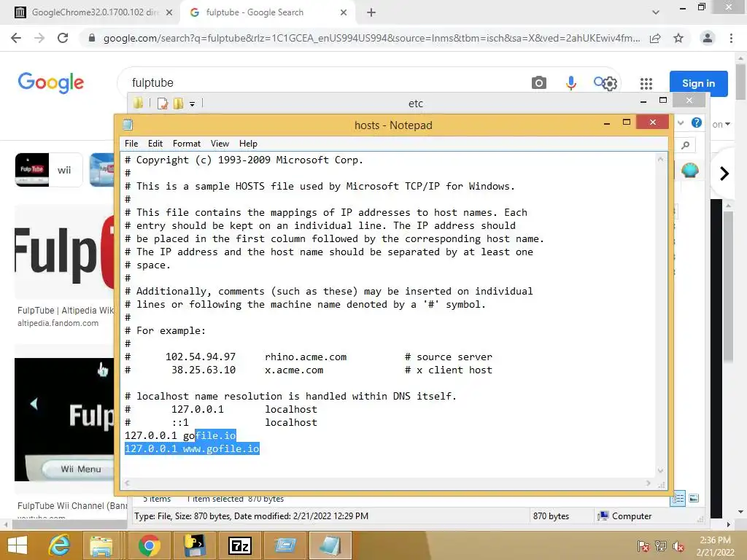This screenshot has width=747, height=560.
Task: Open the View menu in Notepad
Action: 220,144
